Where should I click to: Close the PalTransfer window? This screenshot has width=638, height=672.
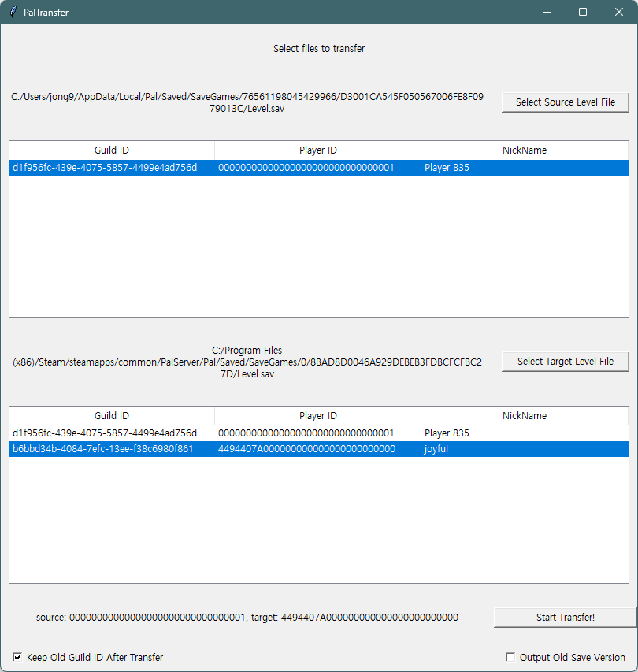[x=619, y=12]
